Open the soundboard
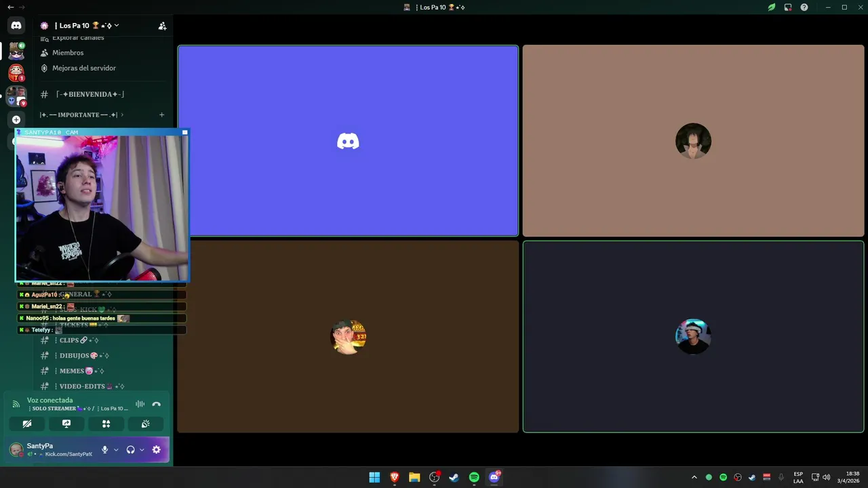 (145, 424)
